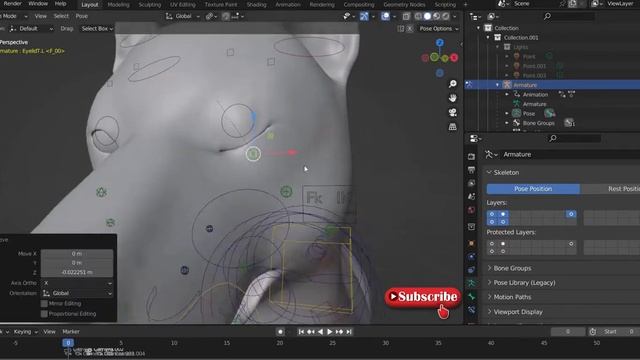Open the Bone properties tab icon

pyautogui.click(x=471, y=296)
